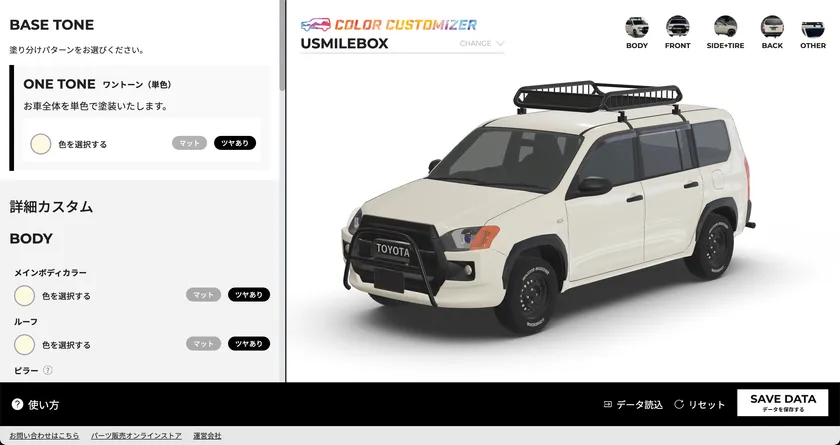Viewport: 840px width, 445px height.
Task: Enable ツヤあり finish for the roof
Action: (249, 344)
